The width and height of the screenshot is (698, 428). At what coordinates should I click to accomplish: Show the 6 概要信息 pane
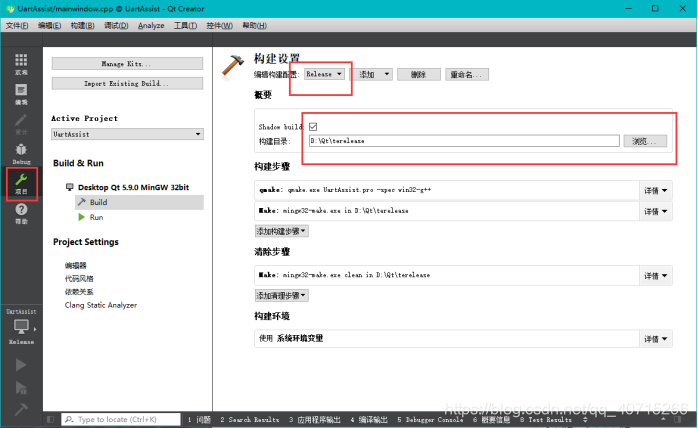pyautogui.click(x=491, y=420)
